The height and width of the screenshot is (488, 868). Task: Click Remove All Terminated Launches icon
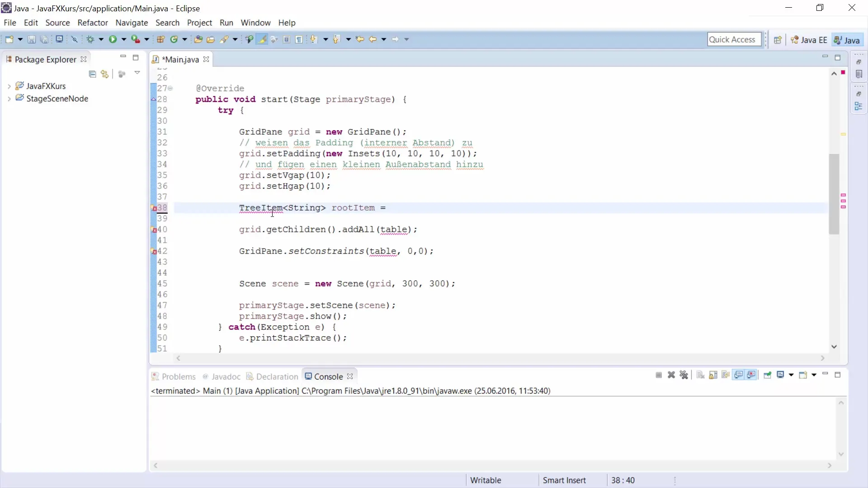684,375
